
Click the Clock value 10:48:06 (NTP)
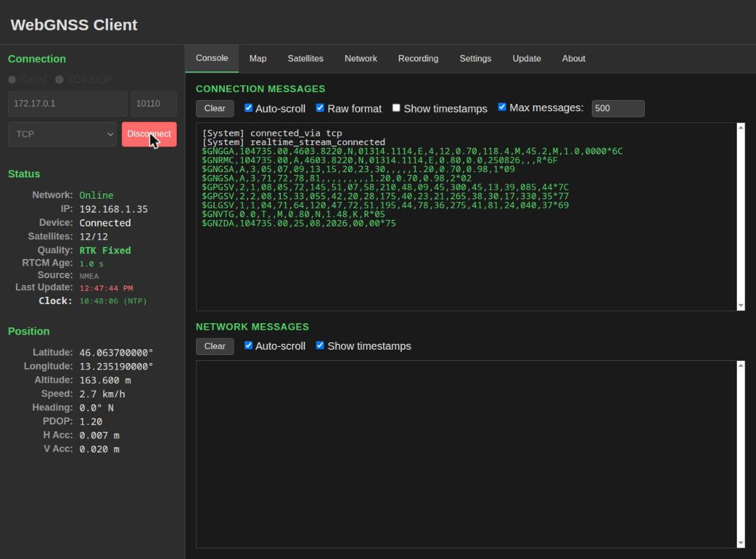coord(113,301)
